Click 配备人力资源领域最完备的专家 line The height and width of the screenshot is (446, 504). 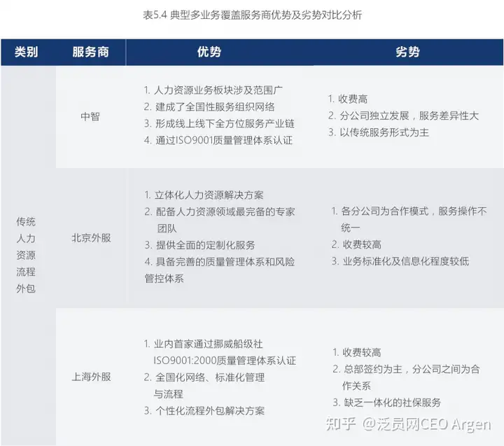(220, 212)
